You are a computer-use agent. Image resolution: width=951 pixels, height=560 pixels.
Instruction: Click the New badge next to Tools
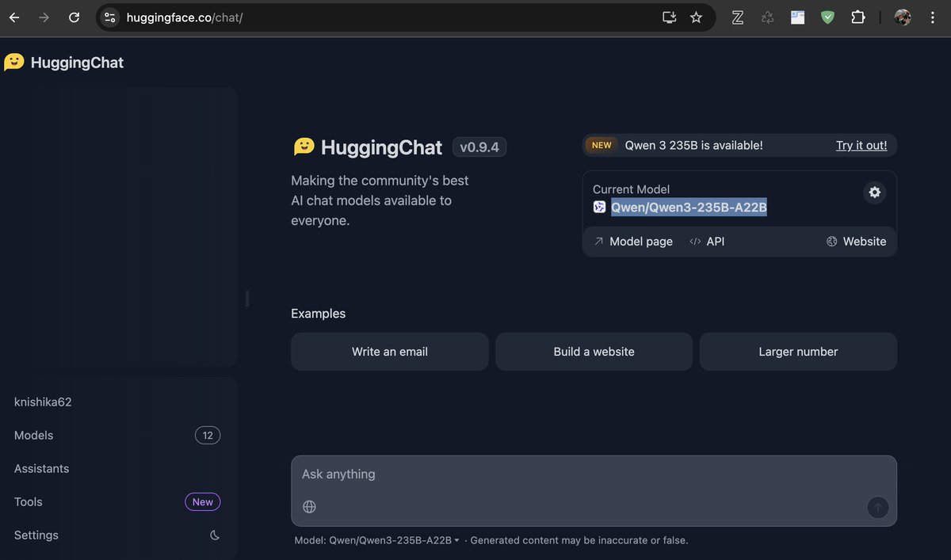click(203, 502)
